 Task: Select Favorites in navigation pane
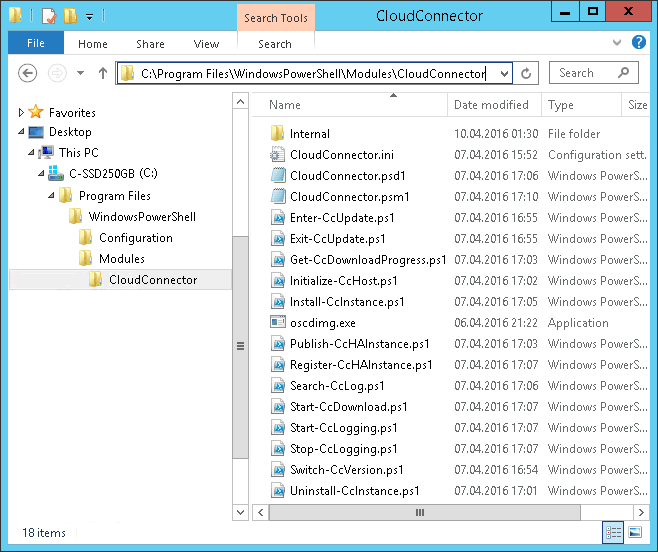[72, 112]
